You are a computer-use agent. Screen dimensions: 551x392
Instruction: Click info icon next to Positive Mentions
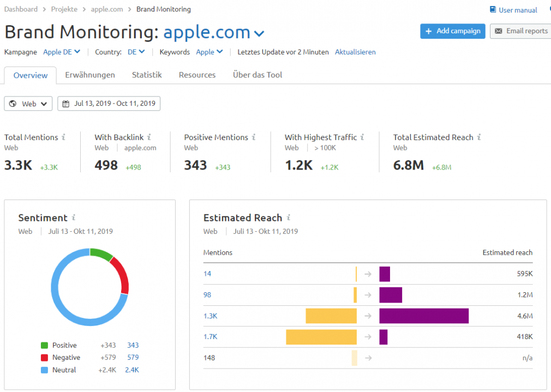click(x=253, y=137)
